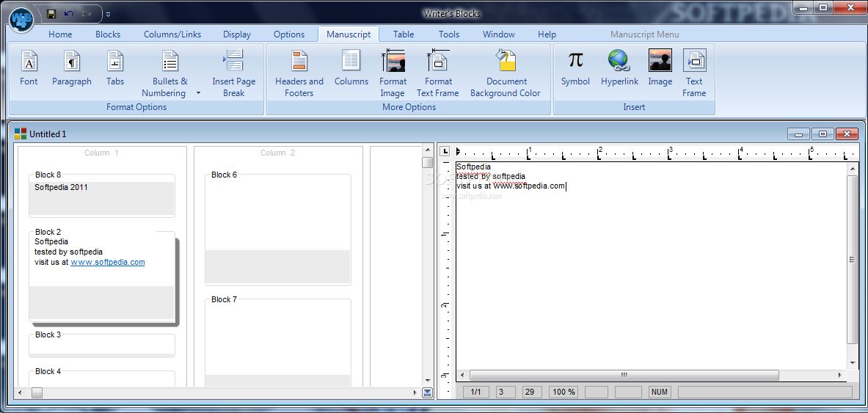Click the Manuscript Menu label
This screenshot has width=868, height=413.
[645, 34]
